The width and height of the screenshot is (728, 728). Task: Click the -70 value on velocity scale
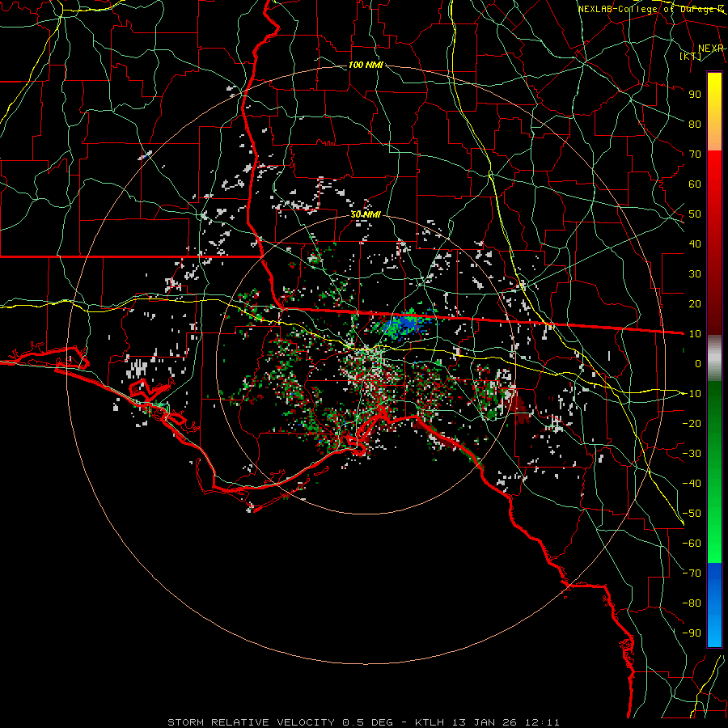pyautogui.click(x=692, y=574)
